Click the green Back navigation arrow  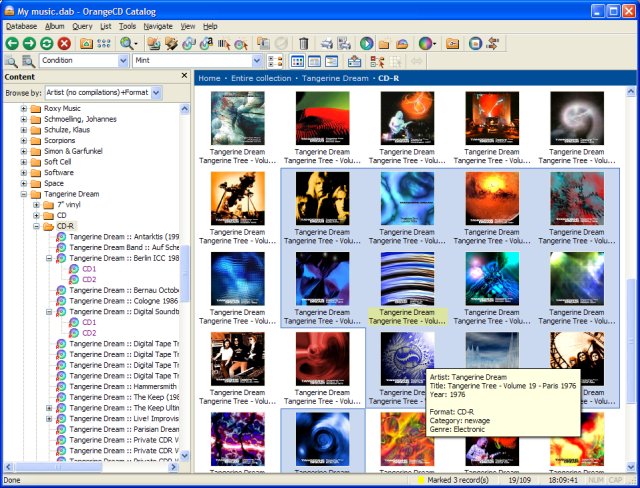(x=11, y=44)
